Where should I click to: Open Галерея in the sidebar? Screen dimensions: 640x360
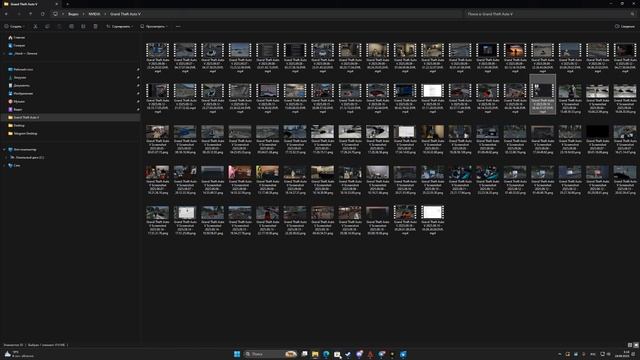[x=19, y=45]
